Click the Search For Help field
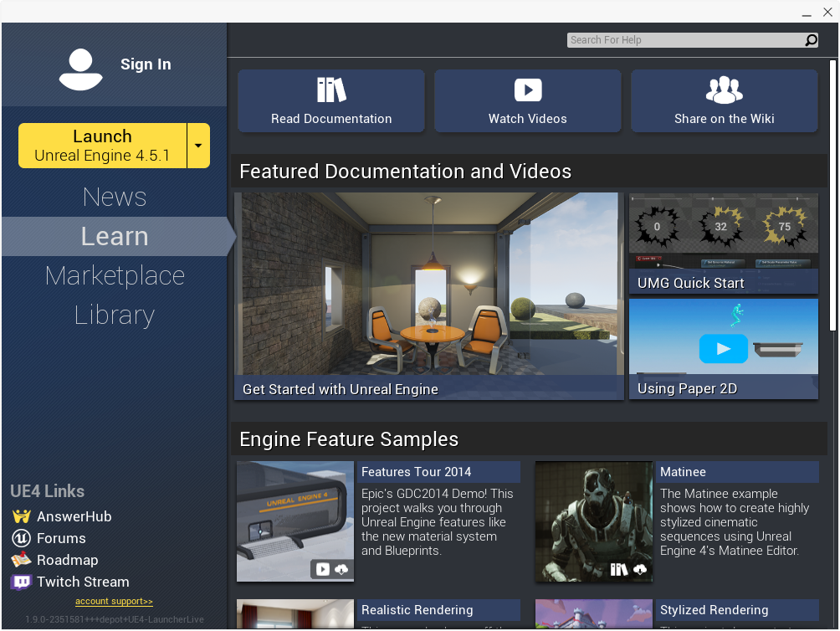The image size is (840, 631). [686, 40]
